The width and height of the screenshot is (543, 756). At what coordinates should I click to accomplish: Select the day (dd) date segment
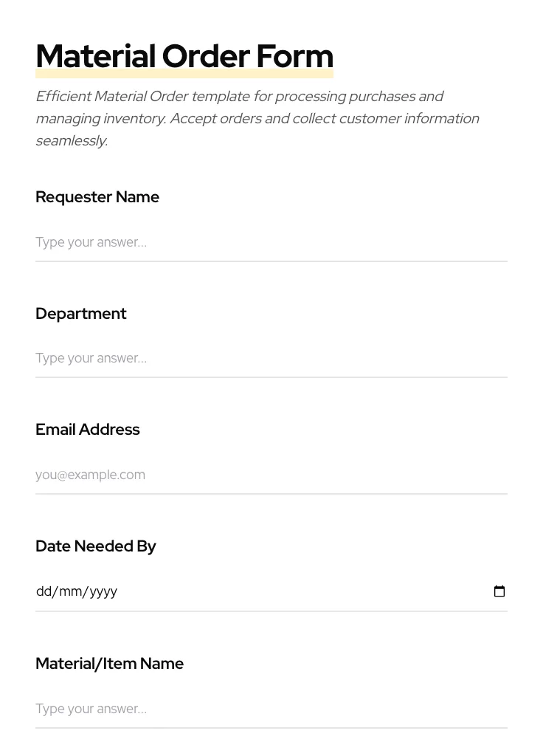(44, 591)
